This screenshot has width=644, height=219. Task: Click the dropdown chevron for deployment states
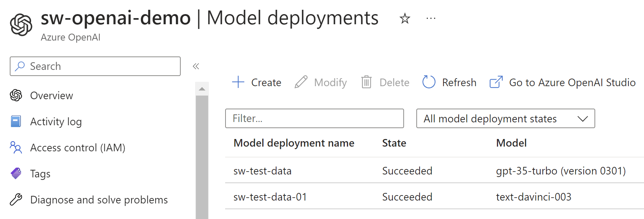(583, 119)
